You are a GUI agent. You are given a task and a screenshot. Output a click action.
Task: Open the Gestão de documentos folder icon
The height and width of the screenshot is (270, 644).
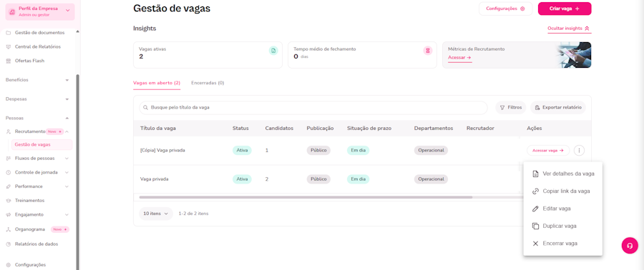(x=8, y=33)
